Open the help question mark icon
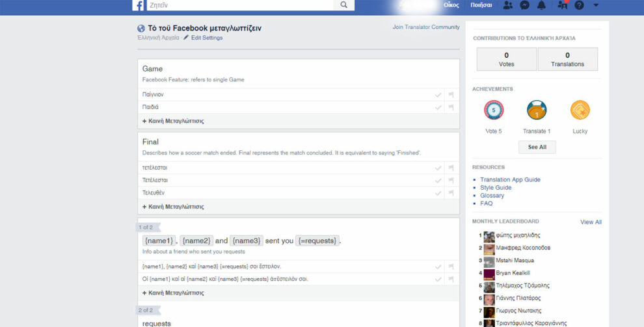Viewport: 644px width, 327px height. [x=579, y=5]
